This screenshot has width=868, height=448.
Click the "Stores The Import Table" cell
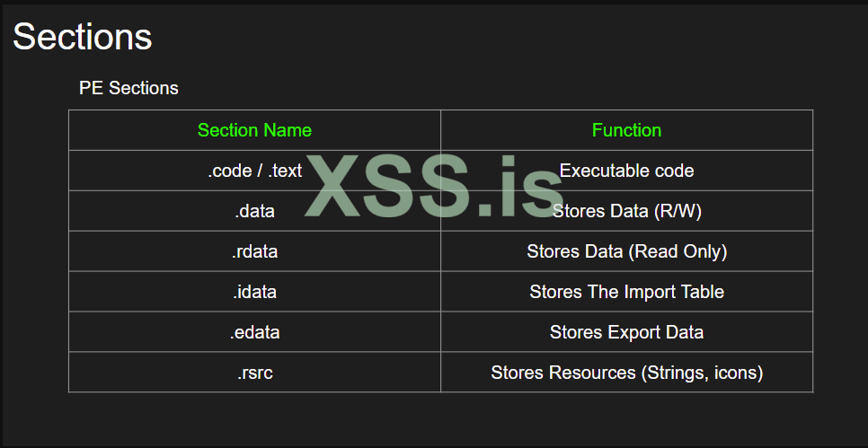[x=626, y=292]
